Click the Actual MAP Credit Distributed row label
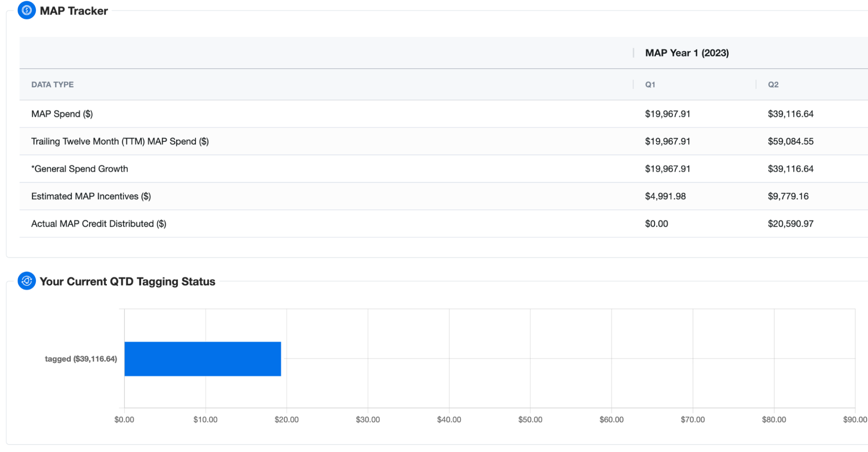This screenshot has width=868, height=452. (99, 224)
